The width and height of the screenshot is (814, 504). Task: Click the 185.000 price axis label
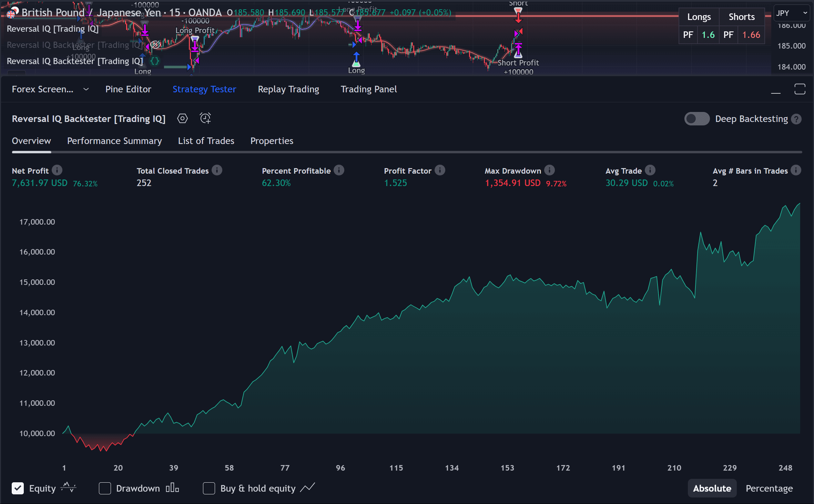tap(792, 46)
